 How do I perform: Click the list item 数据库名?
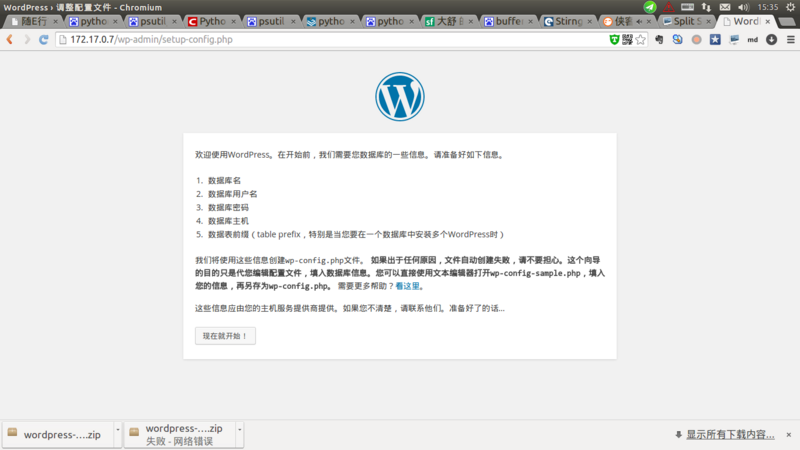pyautogui.click(x=224, y=181)
